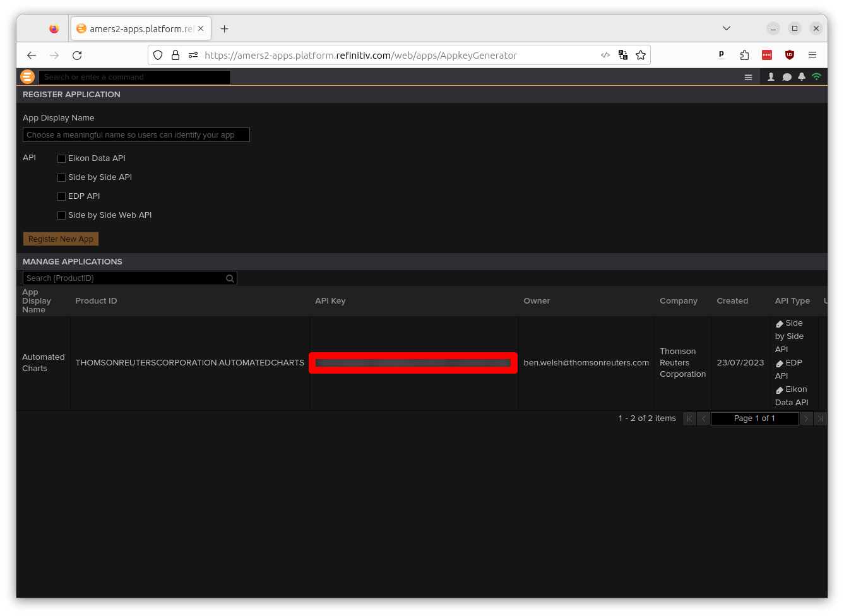Click the 23/07/2023 created date cell
Screen dimensions: 844x616
point(740,363)
